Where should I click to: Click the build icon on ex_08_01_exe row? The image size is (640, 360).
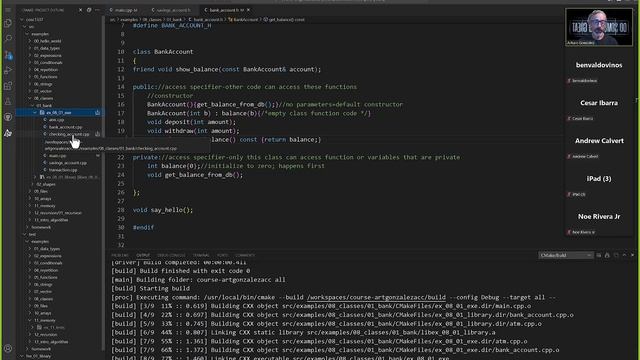coord(98,112)
